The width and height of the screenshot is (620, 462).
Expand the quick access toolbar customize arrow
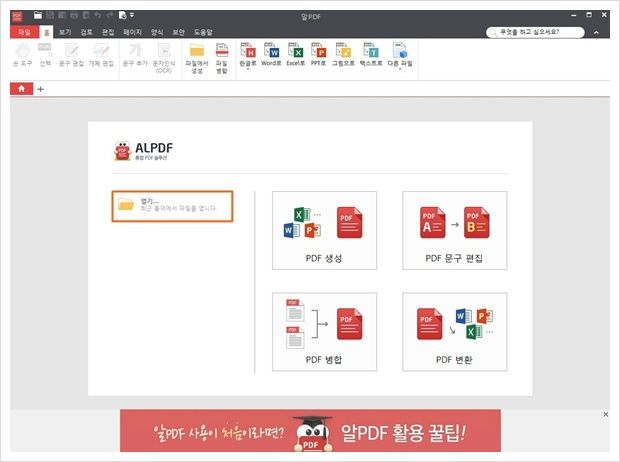pos(132,15)
